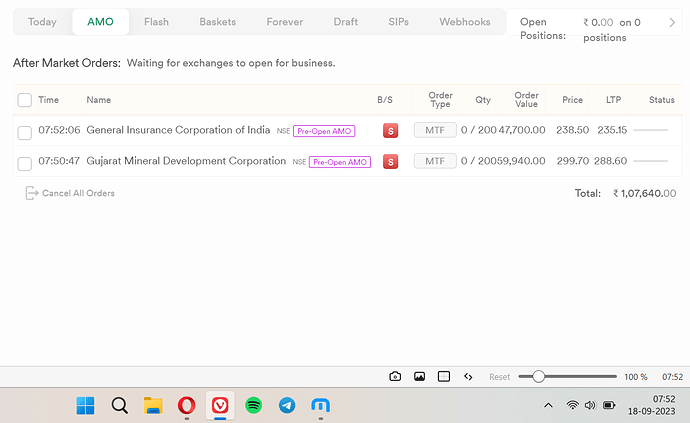The width and height of the screenshot is (690, 423).
Task: Open the SIPs tab
Action: [x=398, y=22]
